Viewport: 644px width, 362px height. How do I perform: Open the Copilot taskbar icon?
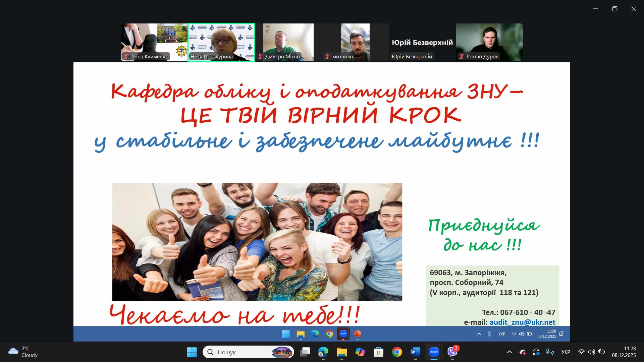[360, 352]
